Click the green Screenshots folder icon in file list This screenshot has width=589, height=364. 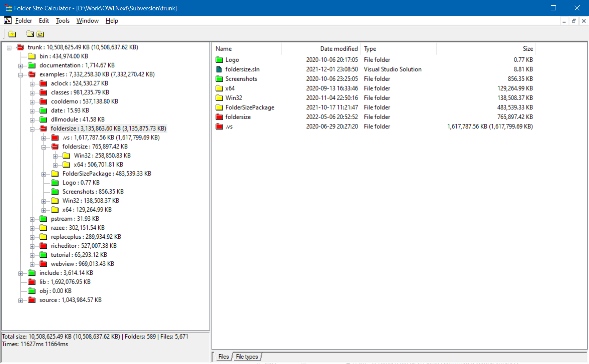tap(219, 79)
